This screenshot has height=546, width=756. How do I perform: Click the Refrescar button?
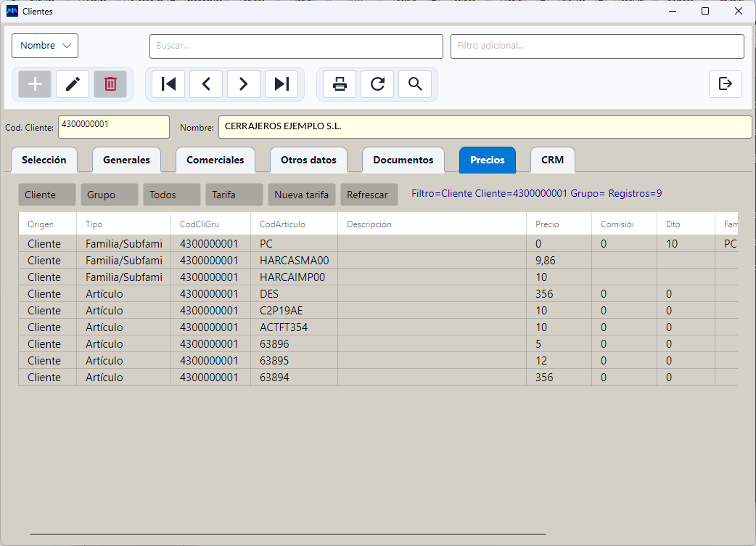(369, 195)
